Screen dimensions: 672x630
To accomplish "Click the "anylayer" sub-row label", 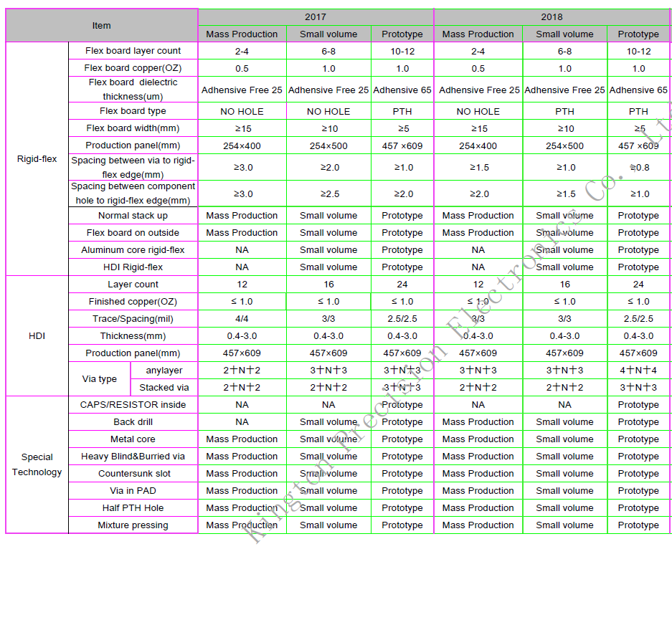I will pyautogui.click(x=164, y=370).
